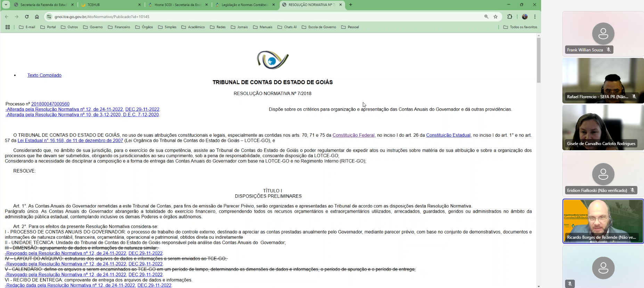Viewport: 644px width, 288px height.
Task: Select Ricardo Borges de Rezende video tile
Action: pos(603,221)
